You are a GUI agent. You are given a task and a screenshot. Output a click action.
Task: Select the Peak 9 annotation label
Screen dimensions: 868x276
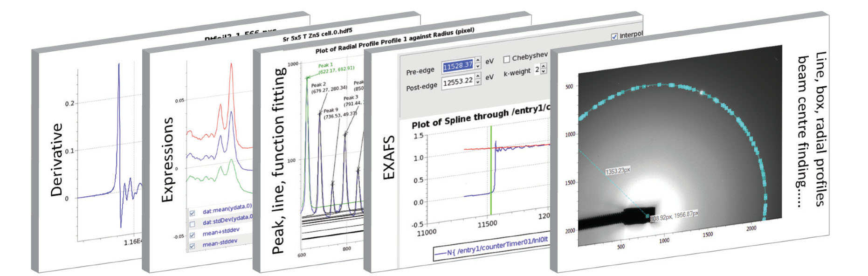click(x=340, y=113)
